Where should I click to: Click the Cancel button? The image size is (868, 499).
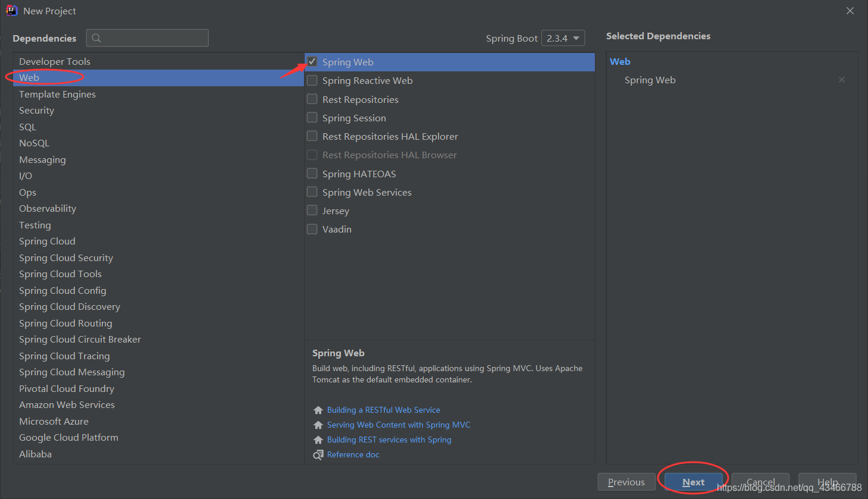(x=760, y=482)
